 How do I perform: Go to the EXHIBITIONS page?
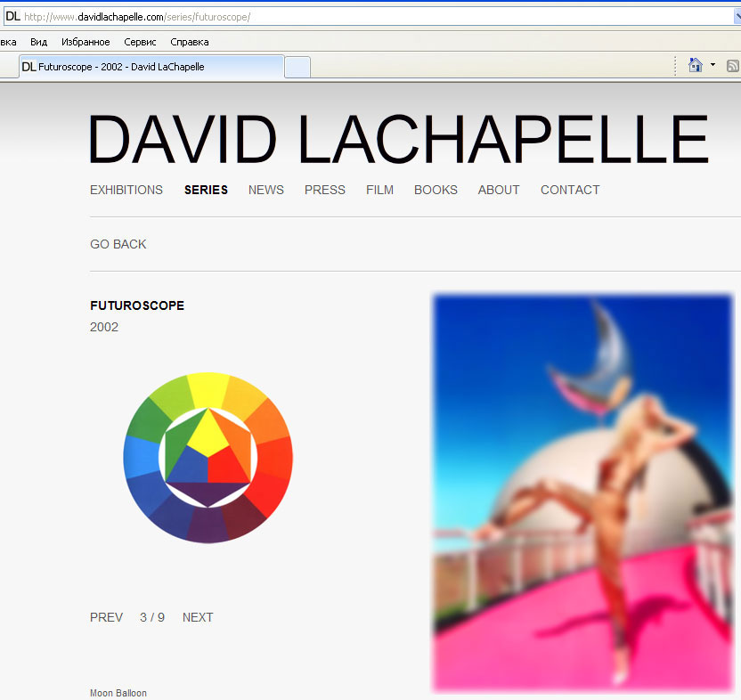coord(126,190)
